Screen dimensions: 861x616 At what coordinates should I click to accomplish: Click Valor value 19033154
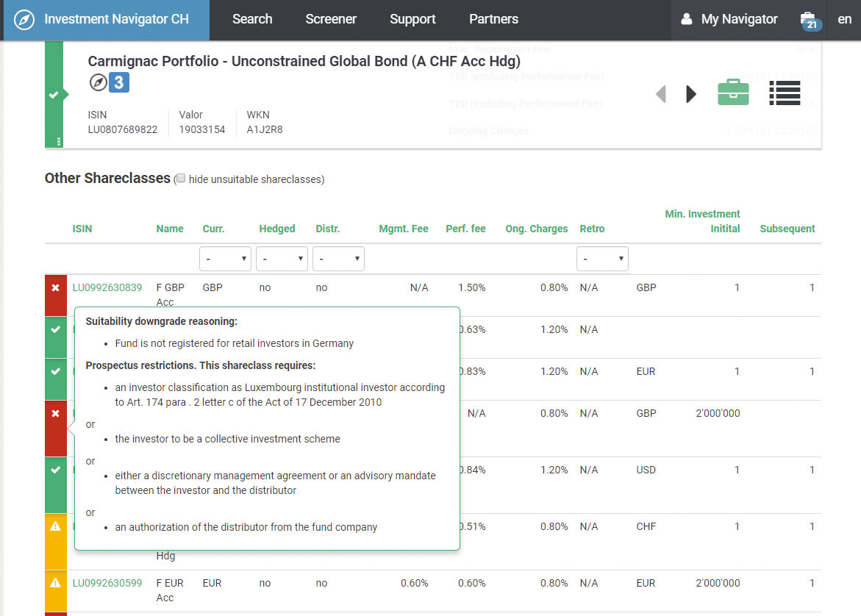(202, 129)
